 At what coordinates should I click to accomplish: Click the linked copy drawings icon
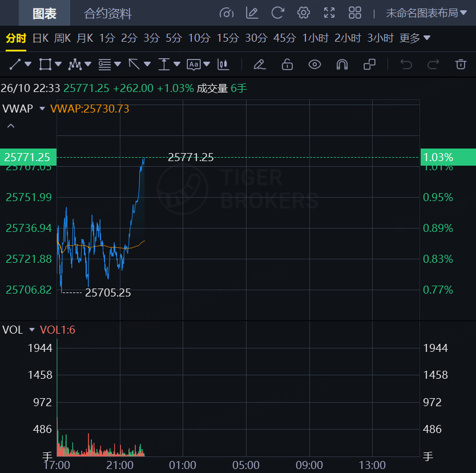[x=369, y=65]
